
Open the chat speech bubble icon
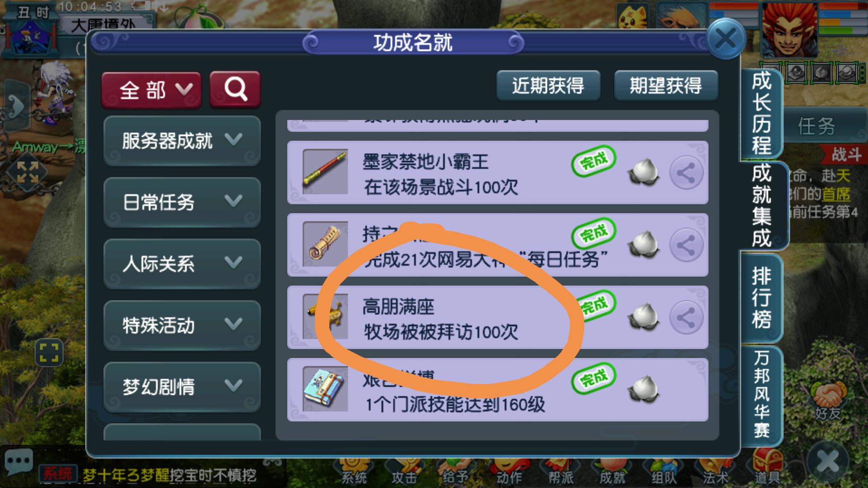point(18,462)
